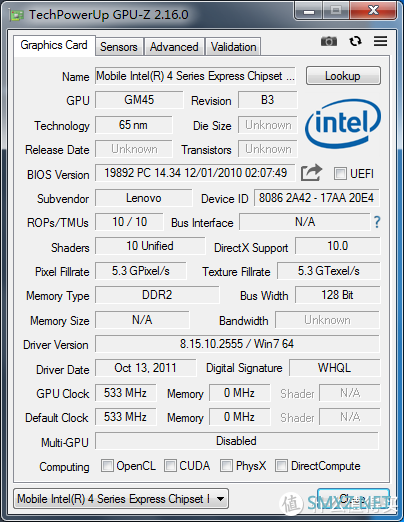Click the refresh arrows icon

click(355, 41)
